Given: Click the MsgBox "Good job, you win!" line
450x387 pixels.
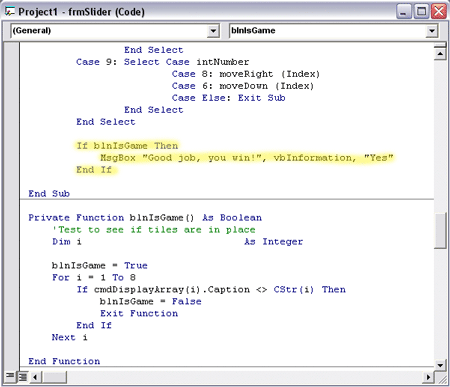Looking at the screenshot, I should pyautogui.click(x=247, y=158).
